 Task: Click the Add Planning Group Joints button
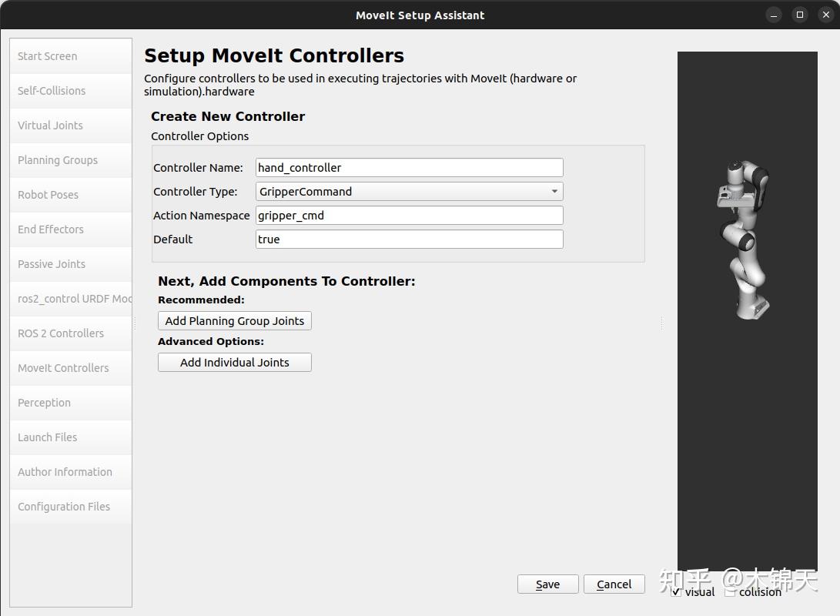pos(234,320)
